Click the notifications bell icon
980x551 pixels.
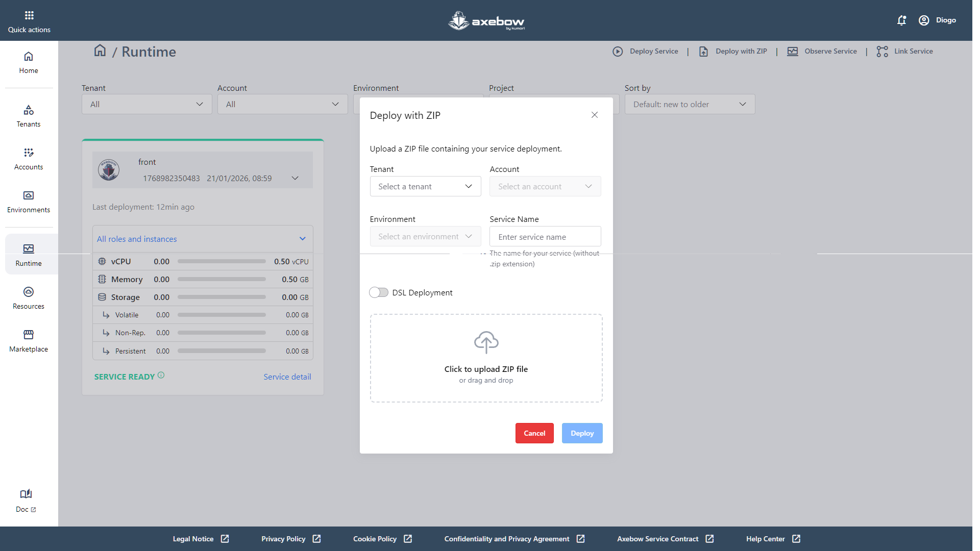(x=901, y=20)
